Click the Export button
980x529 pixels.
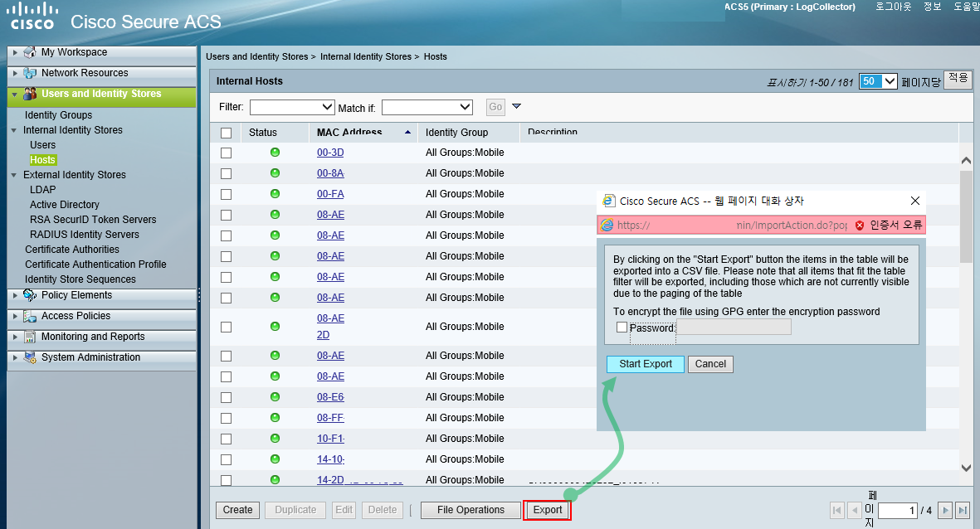(548, 510)
